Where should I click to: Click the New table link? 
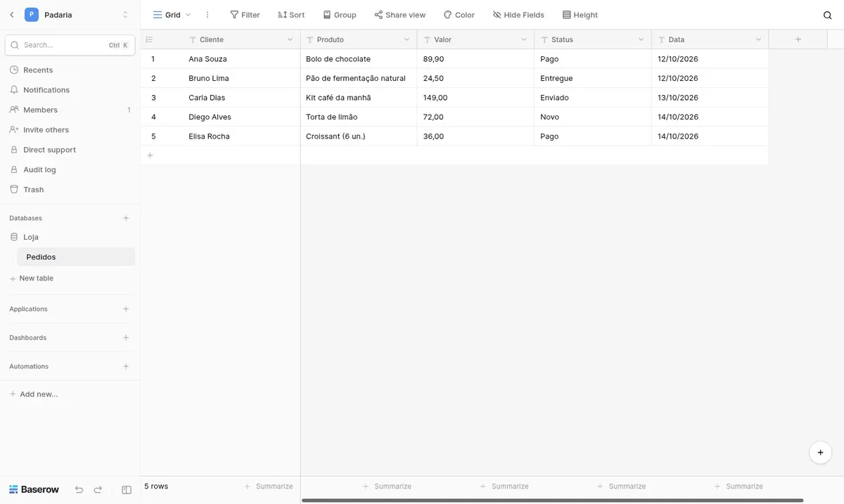point(36,278)
